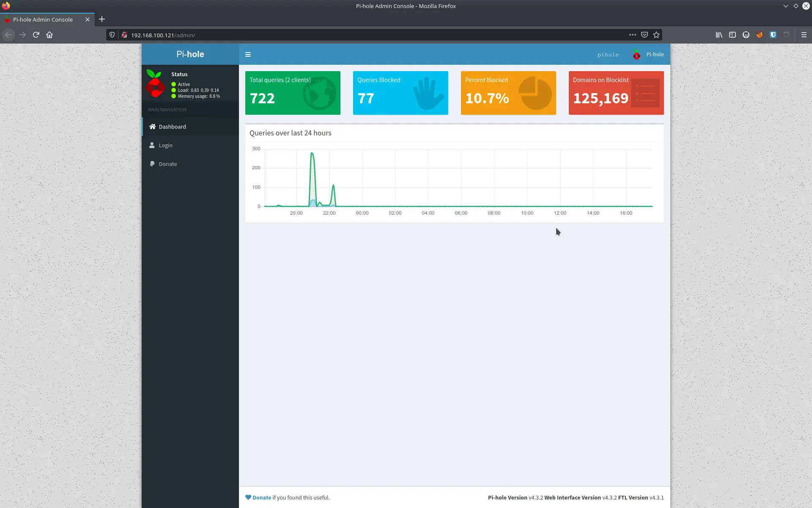Bookmark this page with the star icon
Screen dimensions: 812x508
pos(656,35)
